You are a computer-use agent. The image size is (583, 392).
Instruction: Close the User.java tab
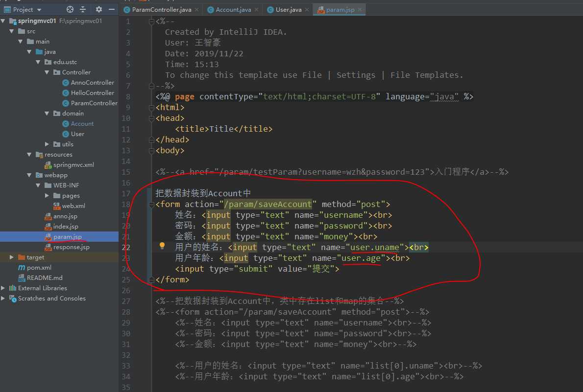[x=307, y=10]
